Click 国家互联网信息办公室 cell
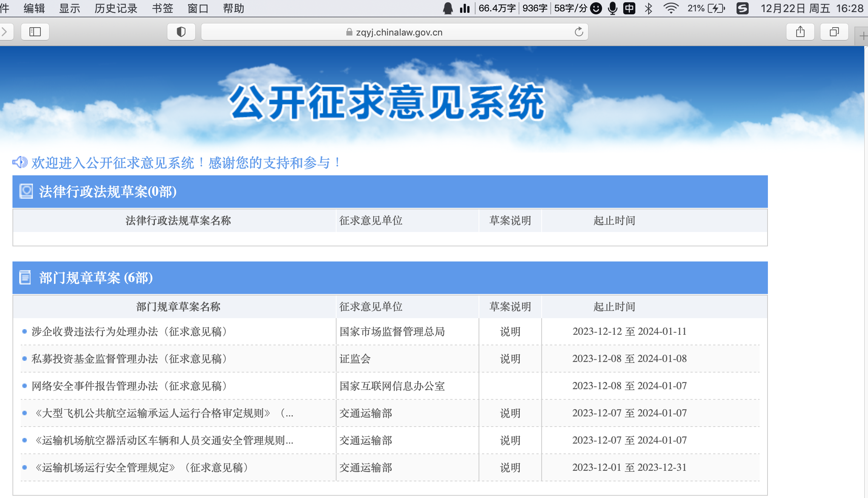Viewport: 868px width, 498px height. pos(392,386)
